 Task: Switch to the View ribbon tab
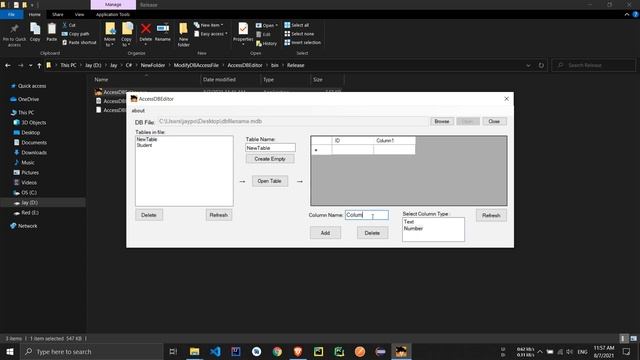click(79, 14)
